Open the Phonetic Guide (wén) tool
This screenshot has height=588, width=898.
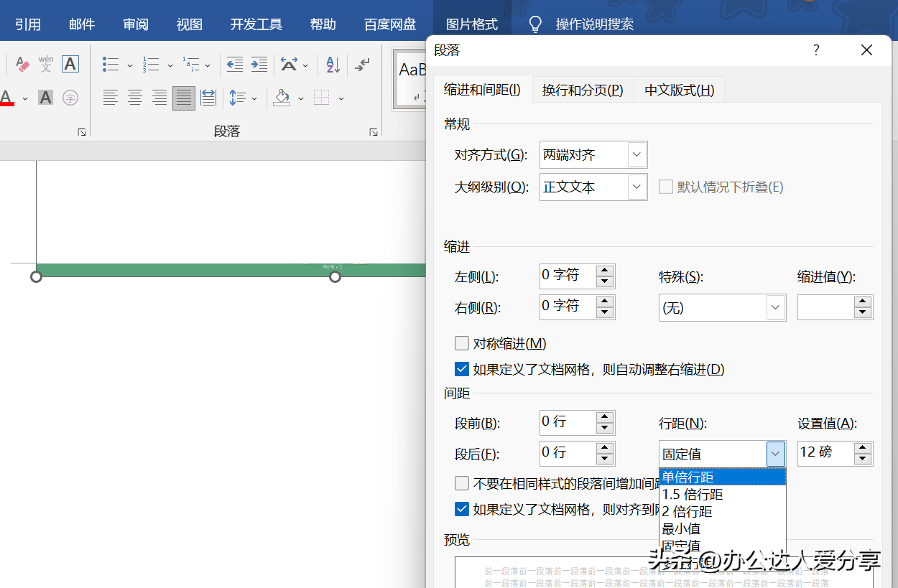[46, 65]
